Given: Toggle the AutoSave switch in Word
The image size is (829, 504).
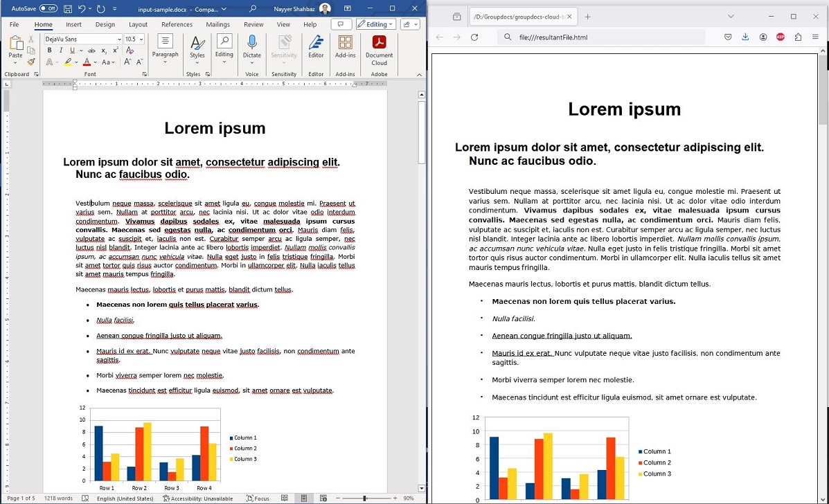Looking at the screenshot, I should 48,8.
